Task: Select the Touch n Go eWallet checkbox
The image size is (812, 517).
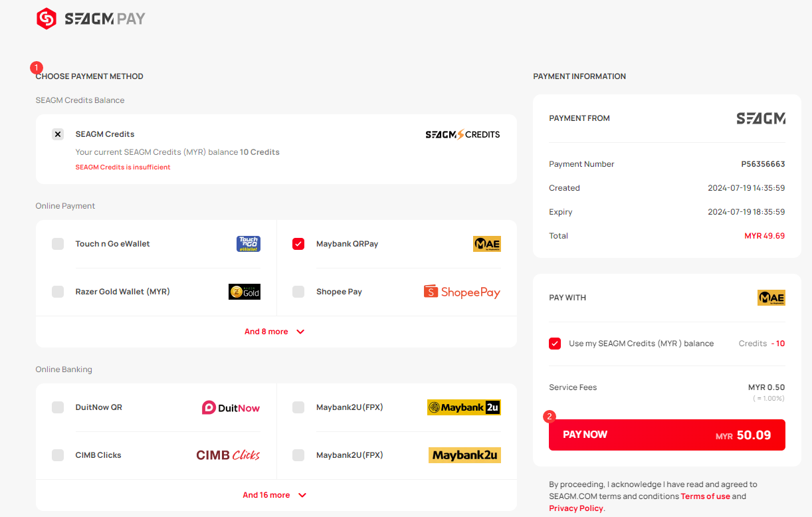Action: click(x=58, y=244)
